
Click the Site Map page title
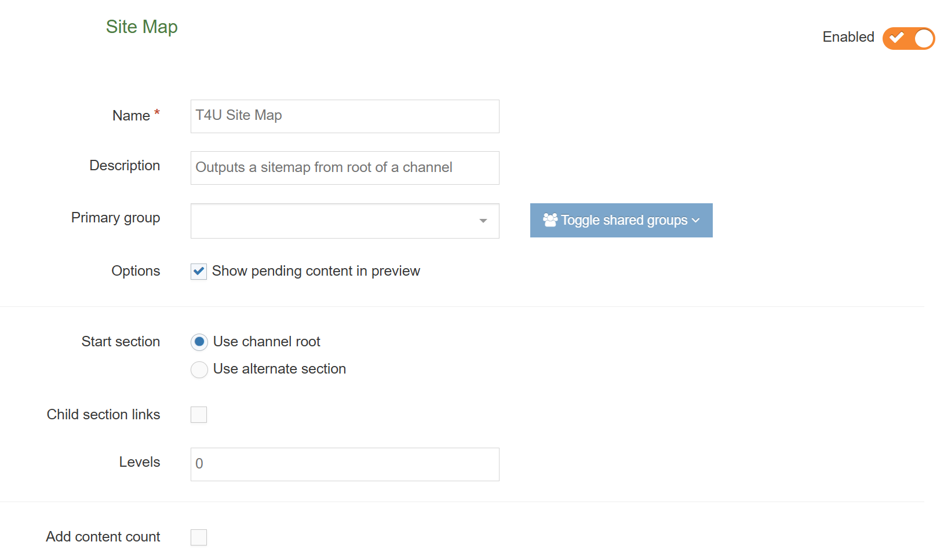pos(141,27)
